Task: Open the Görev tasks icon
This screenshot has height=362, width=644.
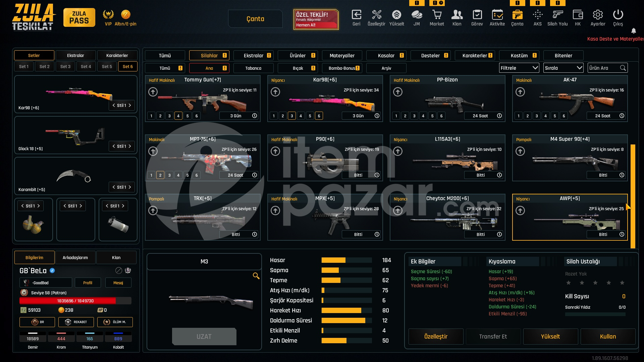Action: [477, 15]
